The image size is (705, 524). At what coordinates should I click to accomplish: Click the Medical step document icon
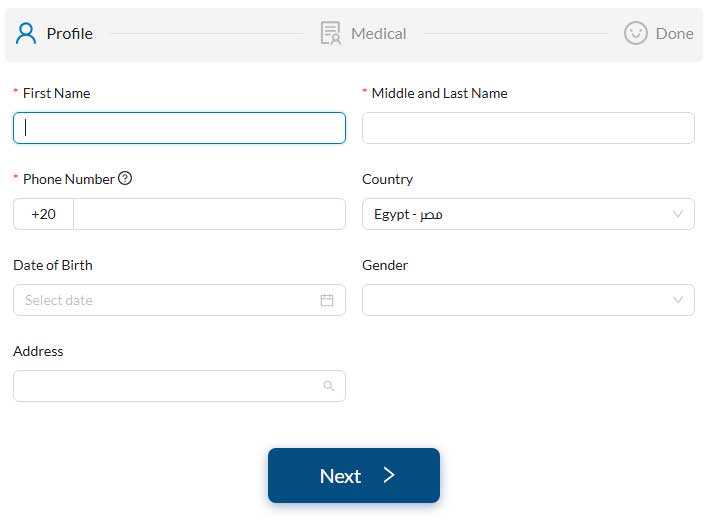[x=330, y=33]
